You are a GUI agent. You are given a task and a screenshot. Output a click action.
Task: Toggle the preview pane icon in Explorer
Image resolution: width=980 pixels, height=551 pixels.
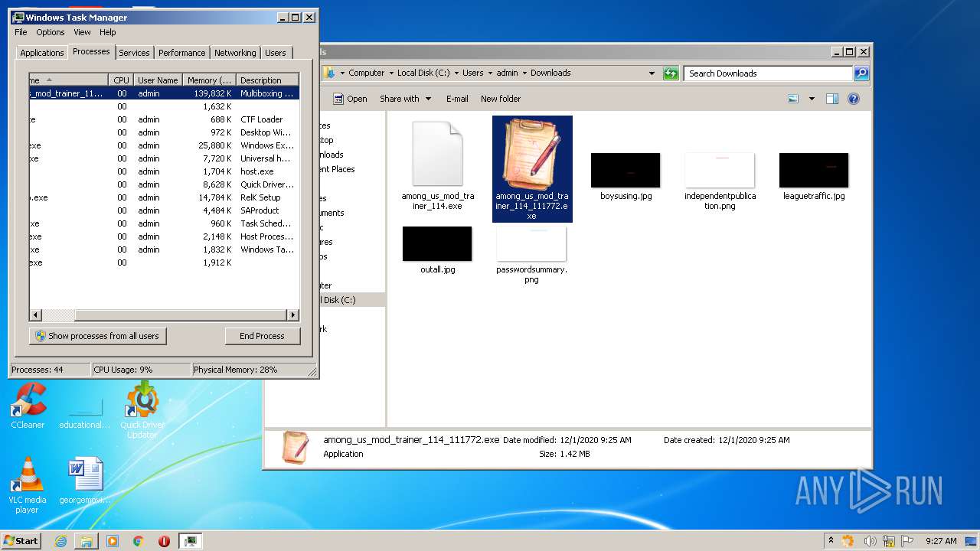click(x=832, y=99)
